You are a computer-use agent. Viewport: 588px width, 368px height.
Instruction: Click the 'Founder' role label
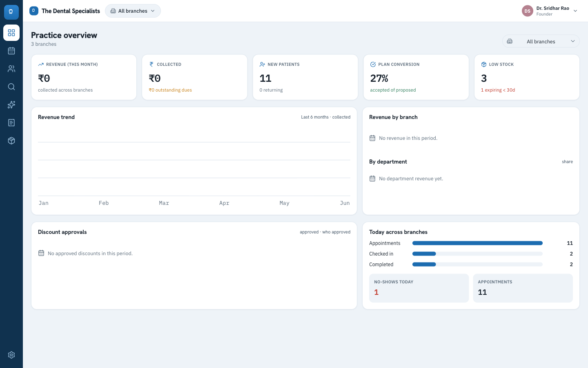[x=544, y=14]
